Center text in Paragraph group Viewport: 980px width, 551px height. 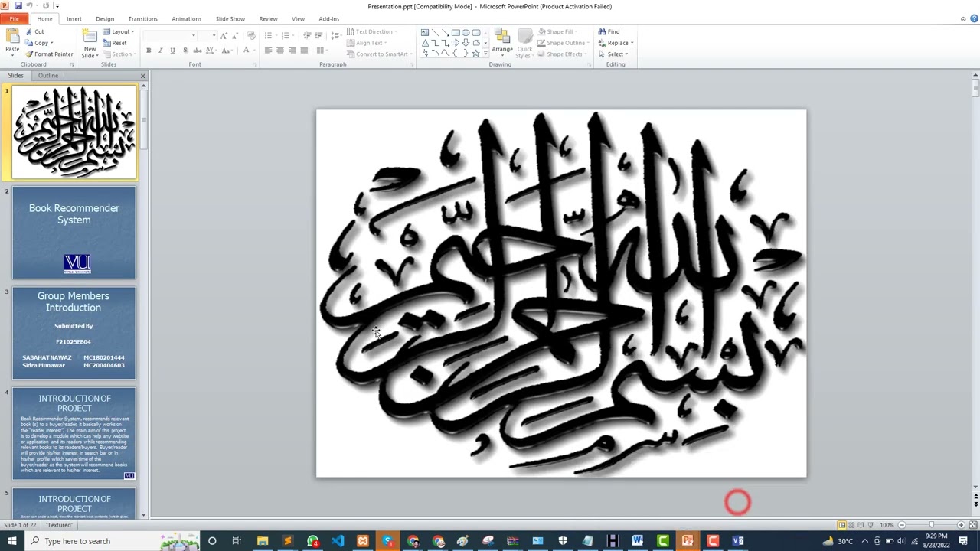tap(280, 51)
